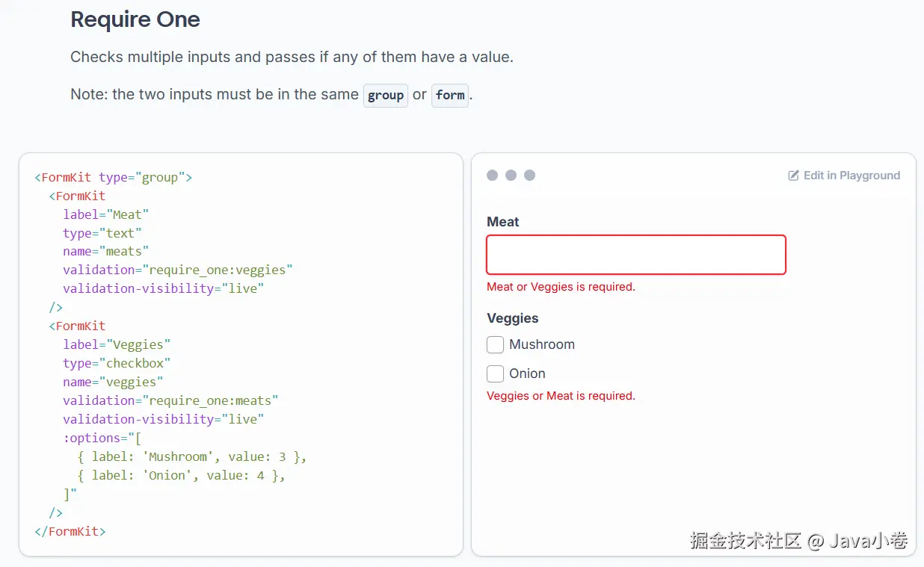Click the Require One heading

click(x=135, y=19)
